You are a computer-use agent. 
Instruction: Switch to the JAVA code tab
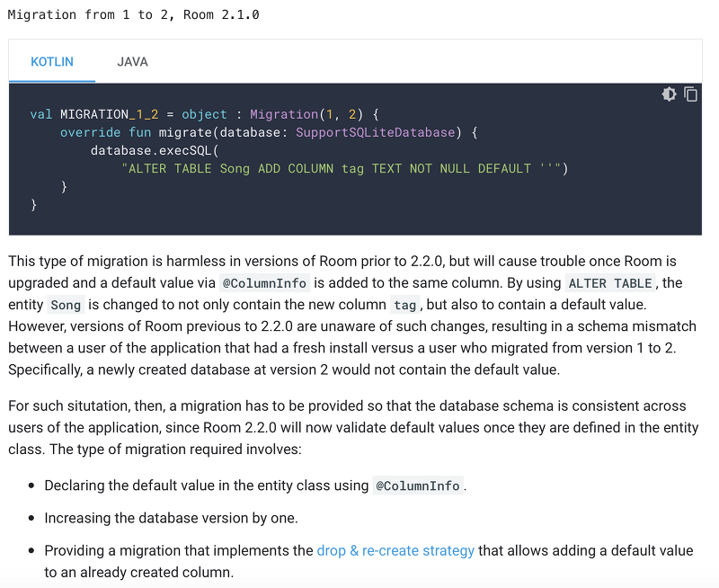click(132, 62)
